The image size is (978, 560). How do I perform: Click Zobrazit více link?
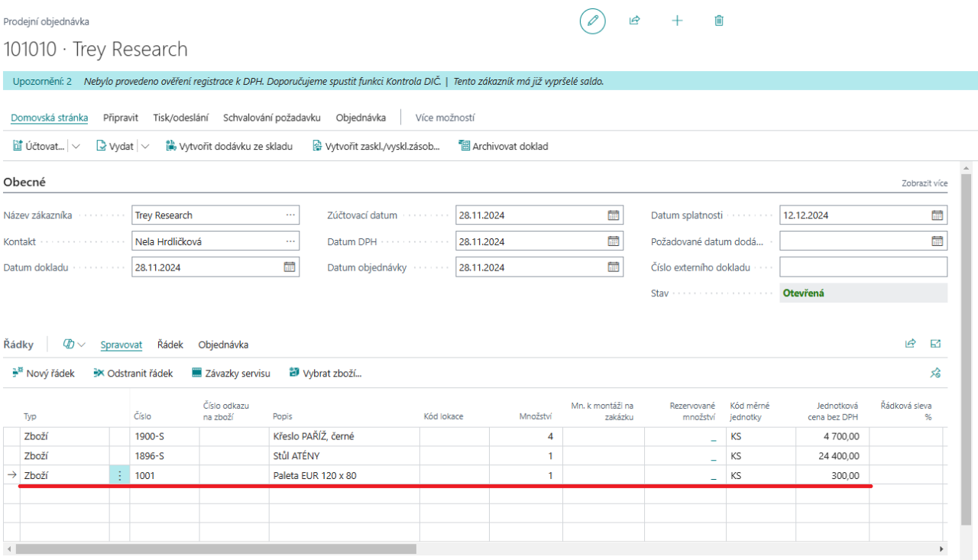tap(925, 183)
